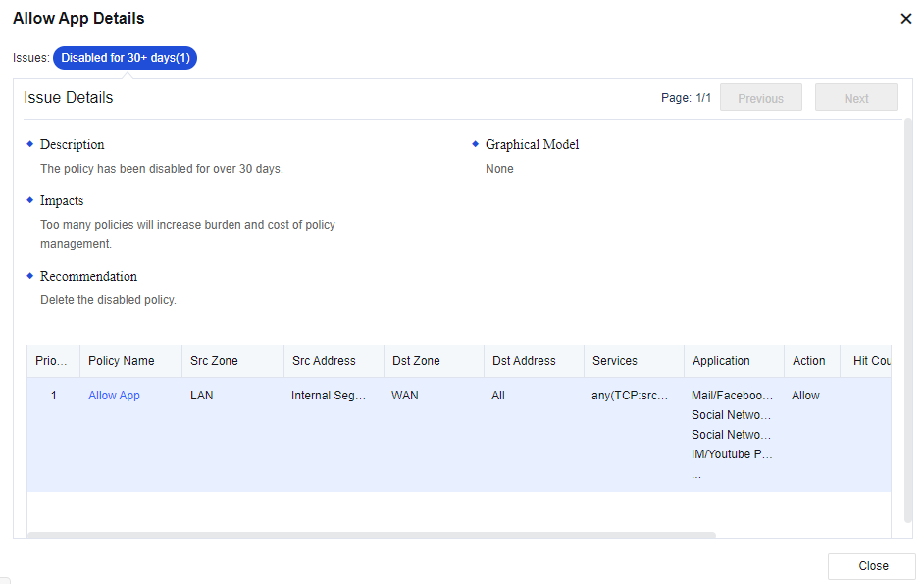
Task: Click the horizontal scrollbar under the table
Action: point(371,535)
